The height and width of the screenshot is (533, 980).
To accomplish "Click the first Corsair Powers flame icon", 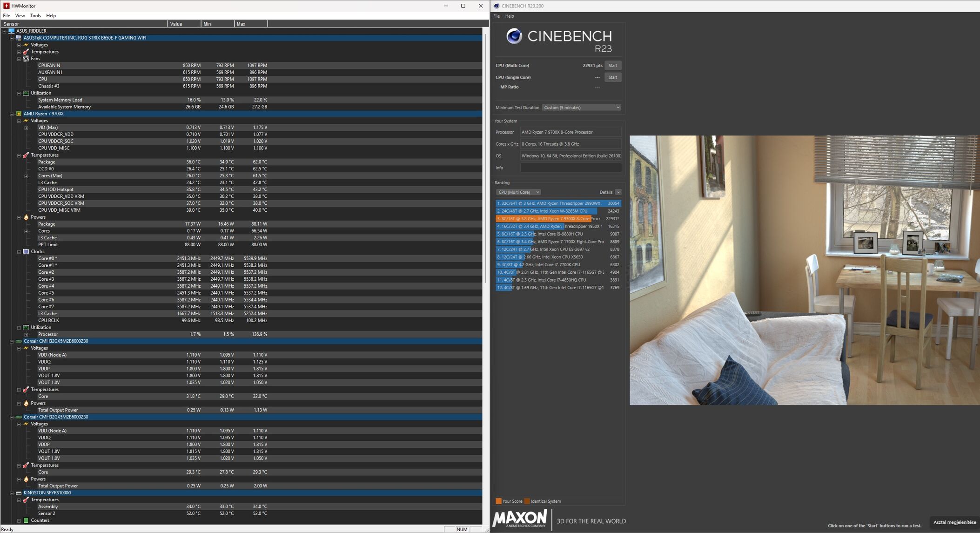I will coord(26,403).
